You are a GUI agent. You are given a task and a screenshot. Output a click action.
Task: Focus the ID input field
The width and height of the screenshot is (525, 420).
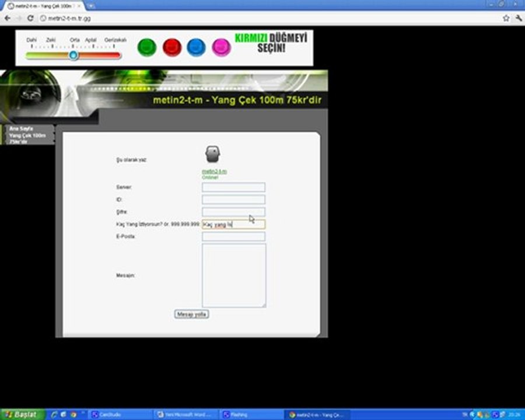pos(233,199)
